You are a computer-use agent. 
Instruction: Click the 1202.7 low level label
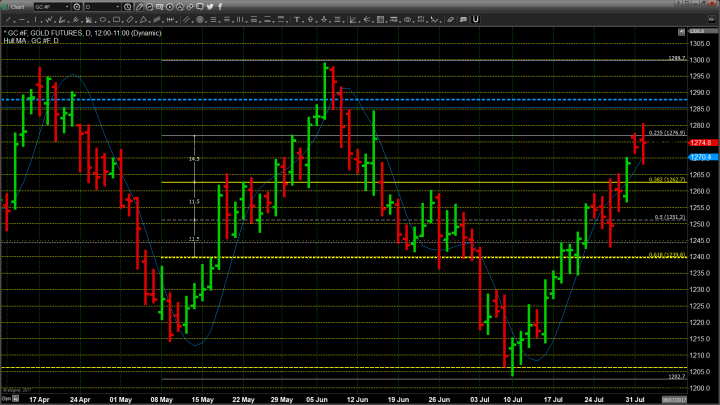click(676, 377)
